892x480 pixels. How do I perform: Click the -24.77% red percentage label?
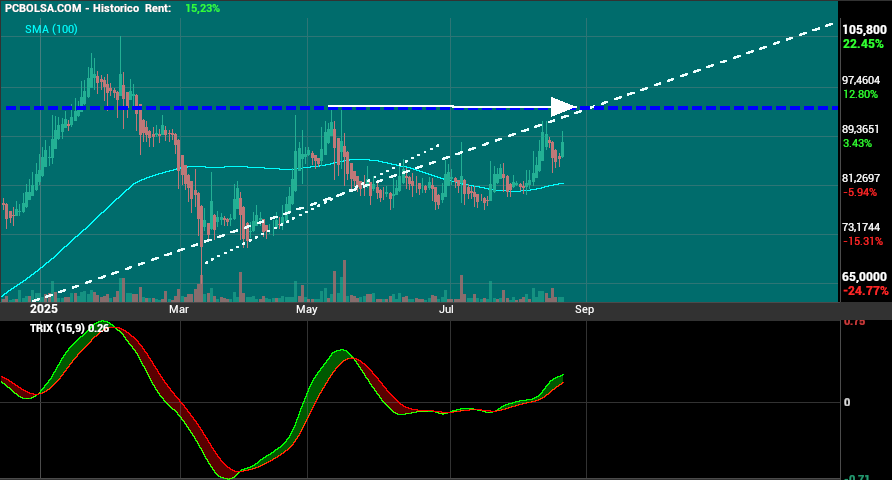coord(865,291)
